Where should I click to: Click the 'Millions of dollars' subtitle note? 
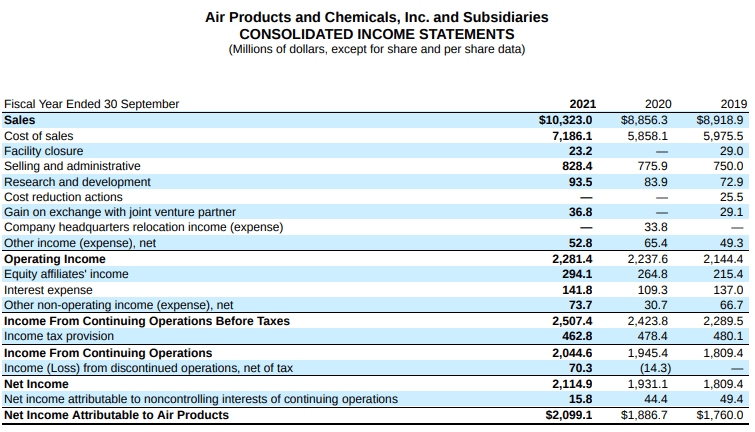coord(377,49)
